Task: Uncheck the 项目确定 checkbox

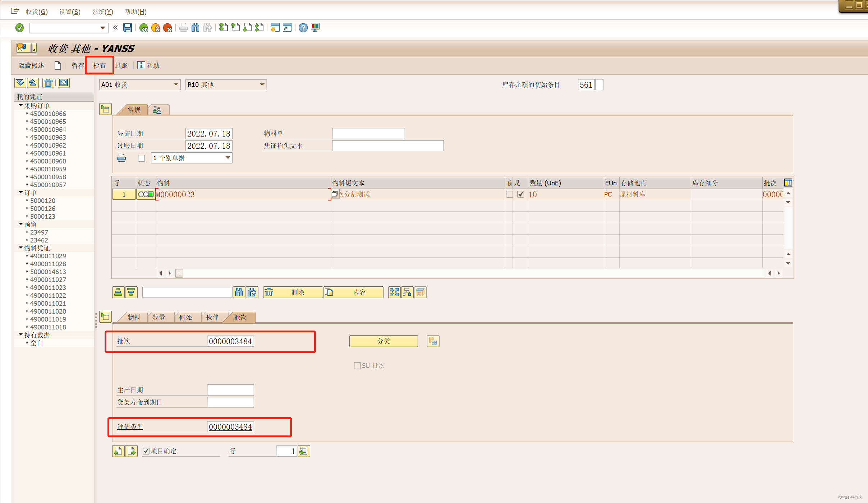Action: coord(146,451)
